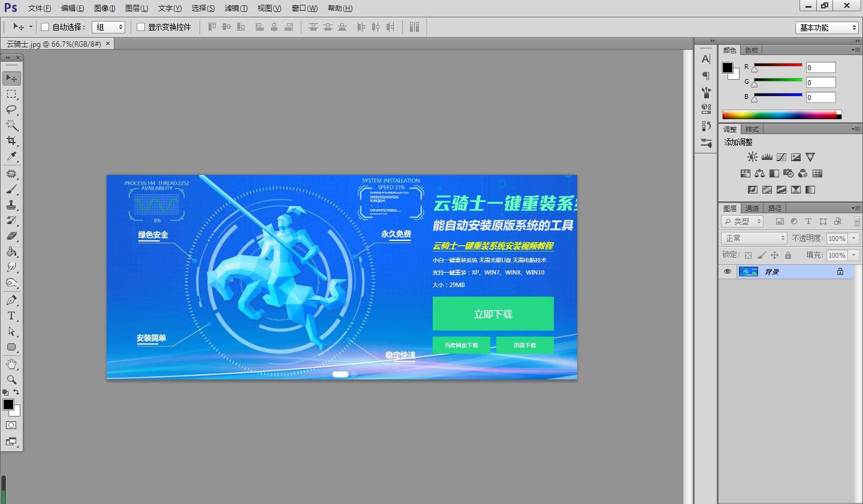
Task: Open the 不透明度 opacity arrow dropdown
Action: pyautogui.click(x=854, y=239)
